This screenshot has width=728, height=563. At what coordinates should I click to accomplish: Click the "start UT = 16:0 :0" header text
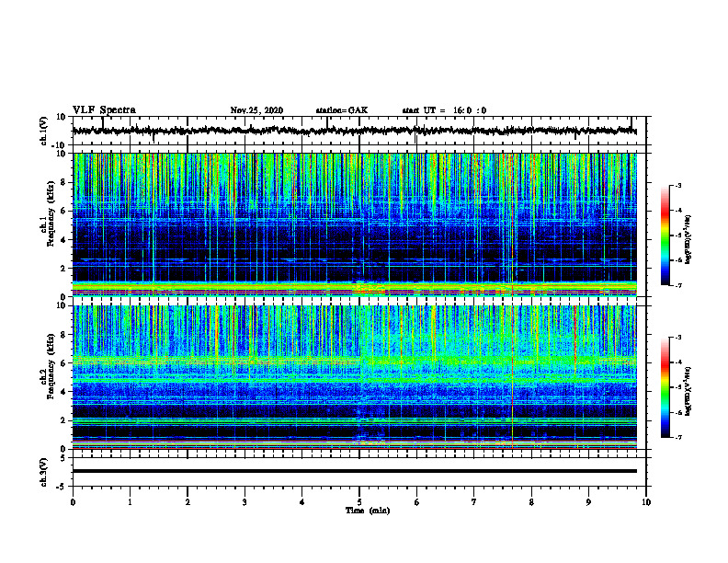tap(444, 110)
